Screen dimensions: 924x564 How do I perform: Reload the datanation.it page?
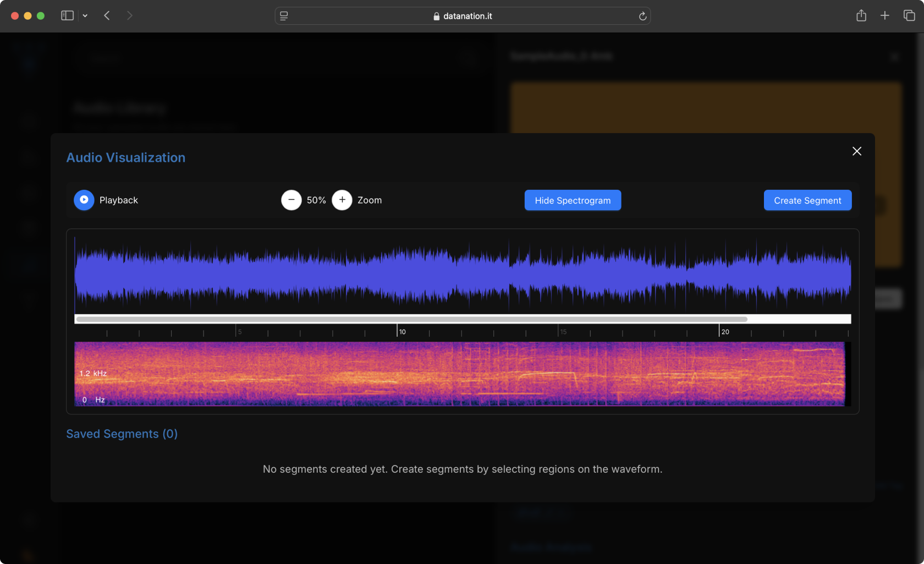click(642, 16)
